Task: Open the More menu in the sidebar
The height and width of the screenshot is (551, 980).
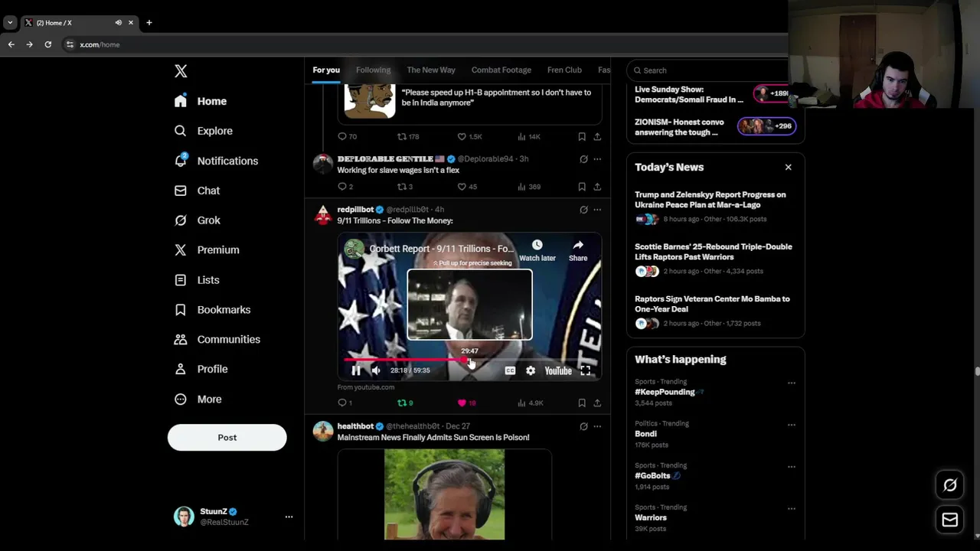Action: (198, 399)
